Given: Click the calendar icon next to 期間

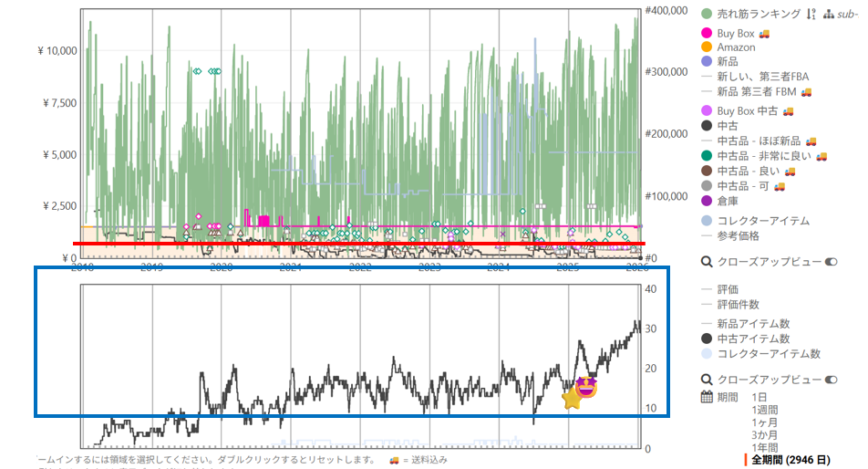Looking at the screenshot, I should [707, 397].
